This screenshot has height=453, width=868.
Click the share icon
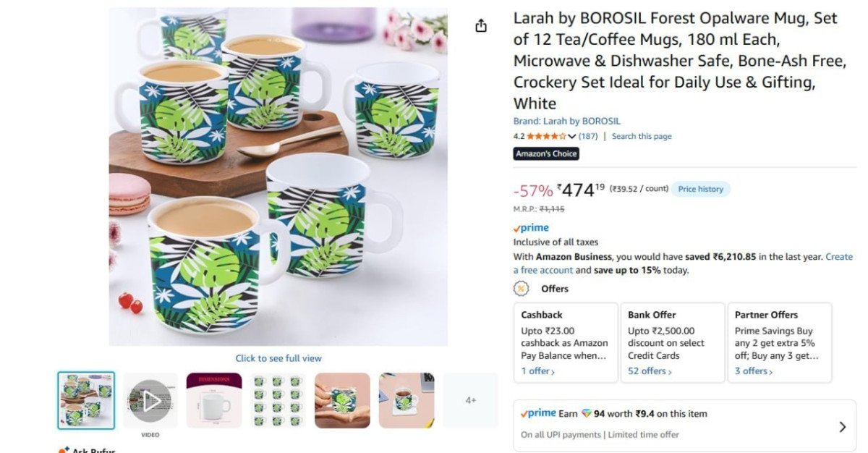coord(481,24)
